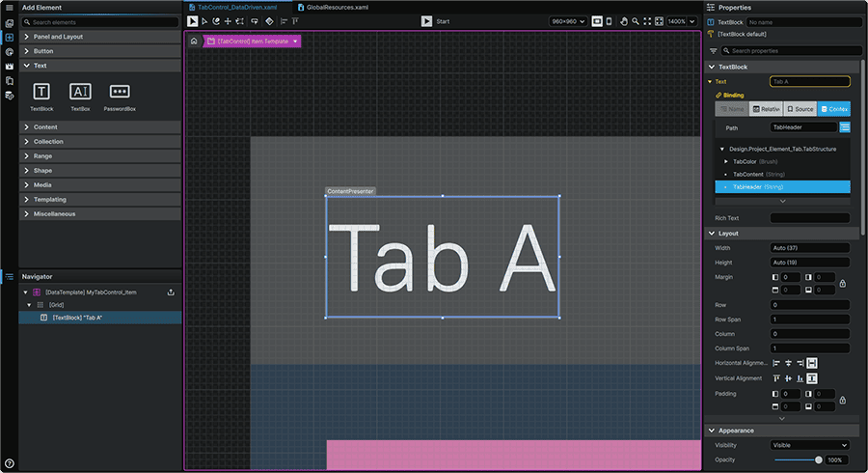Screen dimensions: 868x473
Task: Collapse the Text category
Action: pyautogui.click(x=100, y=66)
